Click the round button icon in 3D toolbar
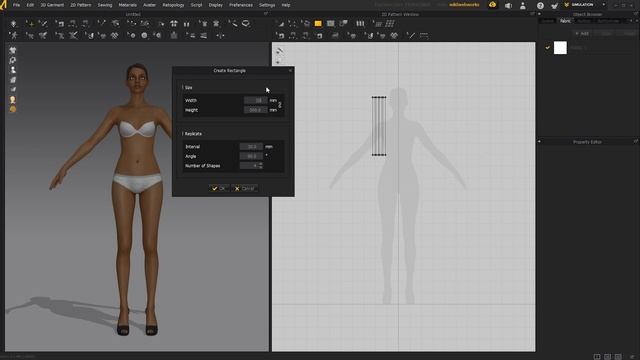 pyautogui.click(x=144, y=36)
